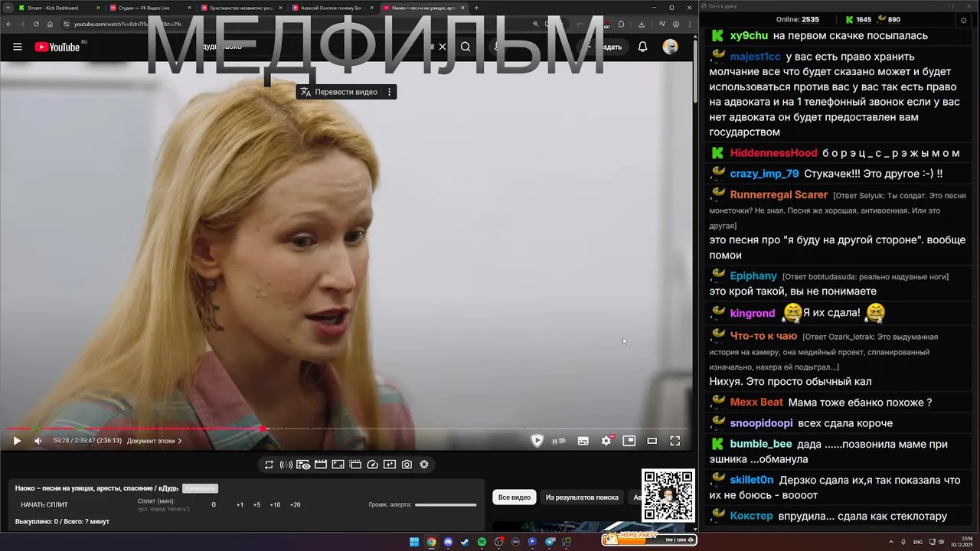The image size is (980, 551).
Task: Switch to Студия — VK Видео Live tab
Action: click(149, 8)
